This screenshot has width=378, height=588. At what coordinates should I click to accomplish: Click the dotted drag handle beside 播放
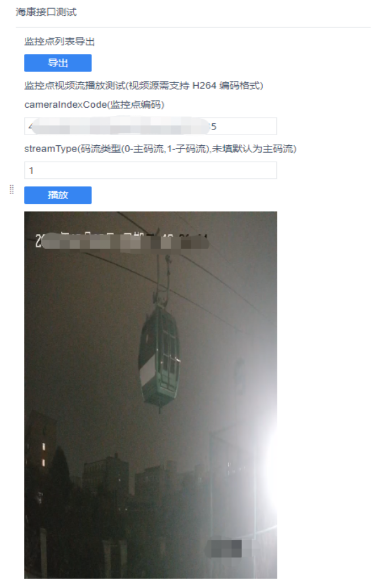(11, 190)
